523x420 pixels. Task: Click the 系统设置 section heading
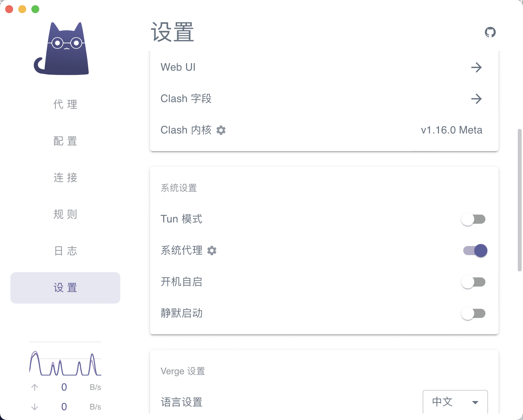click(179, 188)
